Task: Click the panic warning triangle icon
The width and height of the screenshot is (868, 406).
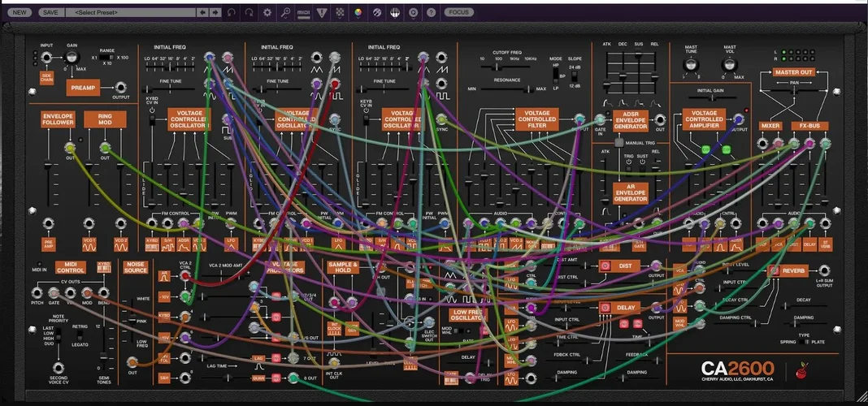Action: [322, 12]
